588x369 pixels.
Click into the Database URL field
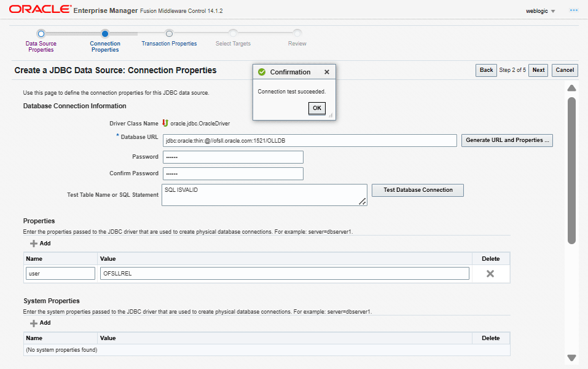310,141
